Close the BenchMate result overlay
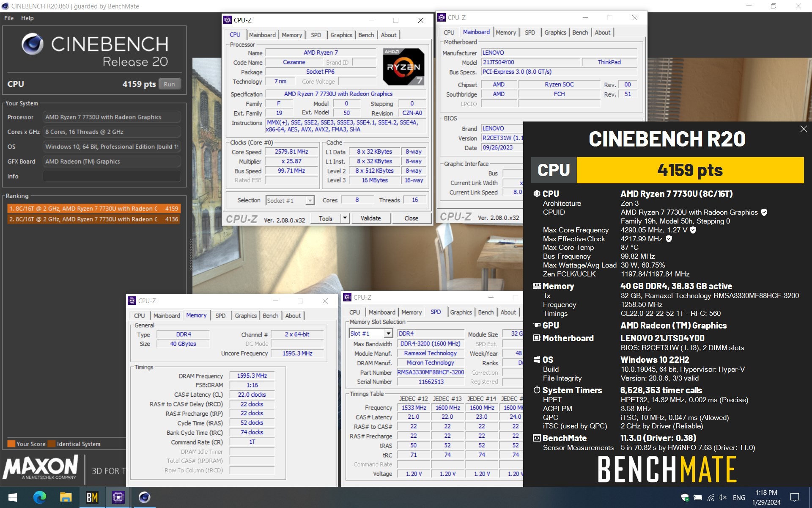The height and width of the screenshot is (508, 812). [x=804, y=129]
